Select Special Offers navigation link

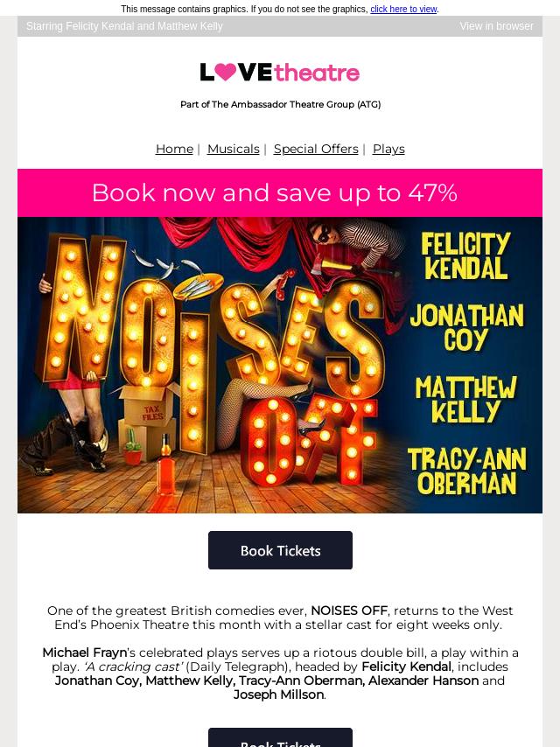click(316, 149)
